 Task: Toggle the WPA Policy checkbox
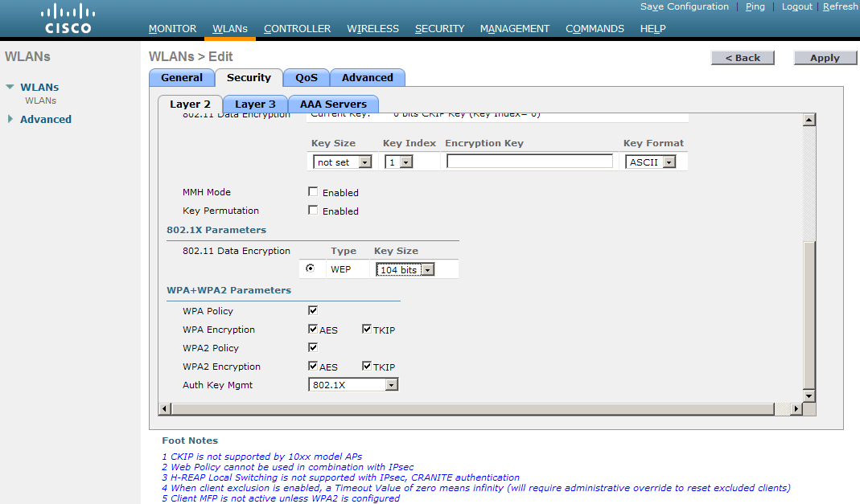coord(313,310)
